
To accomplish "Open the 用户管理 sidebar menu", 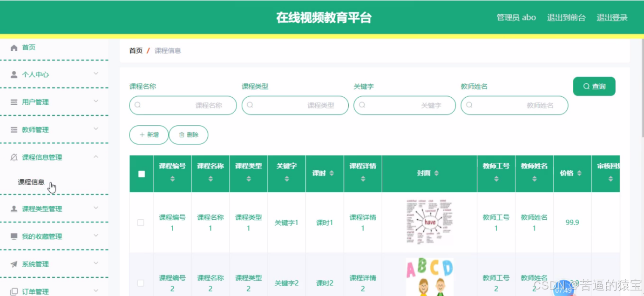I will point(54,102).
